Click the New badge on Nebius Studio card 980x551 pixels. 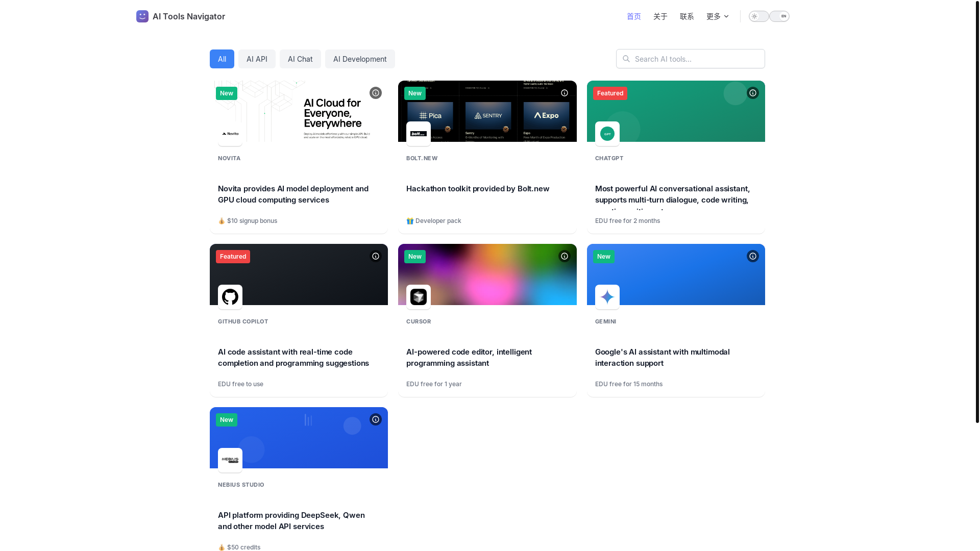point(227,419)
